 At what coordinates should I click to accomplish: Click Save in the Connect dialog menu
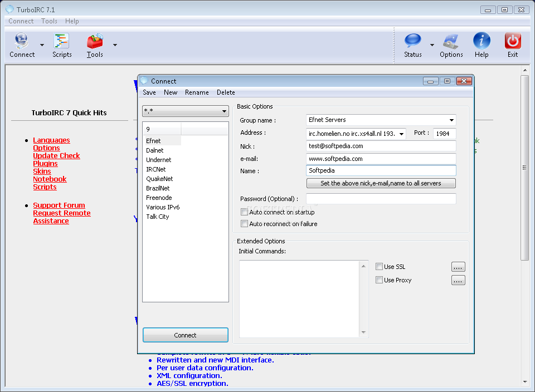[x=149, y=92]
